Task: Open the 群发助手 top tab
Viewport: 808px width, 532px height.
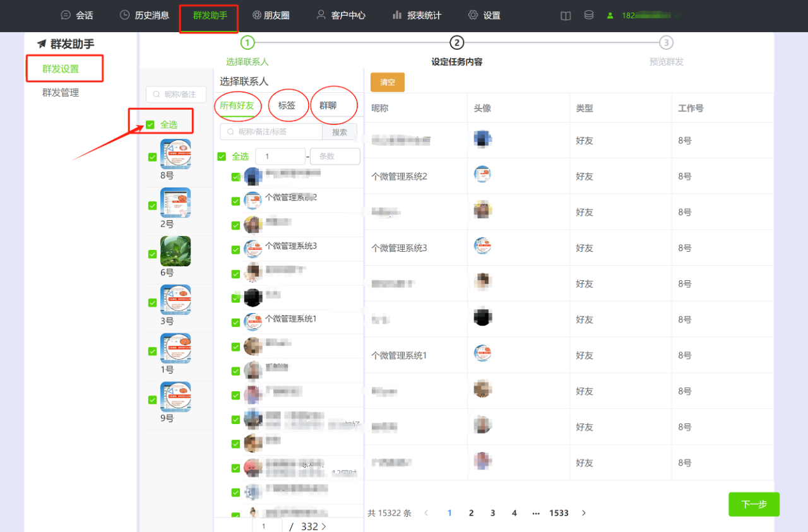Action: click(x=210, y=15)
